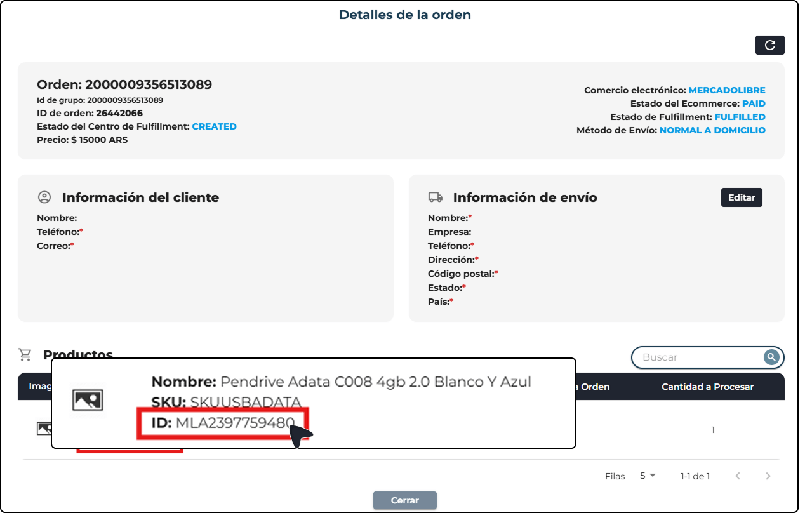Click the customer profile person icon
Screen dimensions: 812x513
(x=44, y=197)
